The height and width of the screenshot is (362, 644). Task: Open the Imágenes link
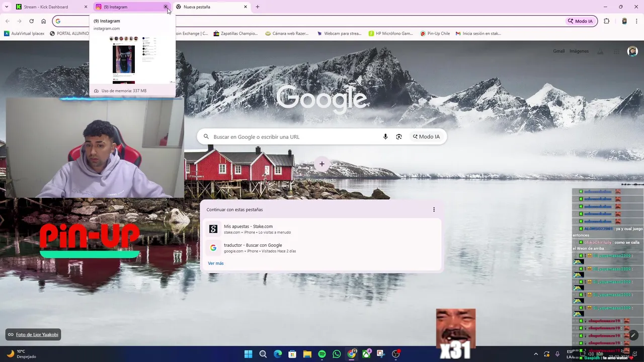pos(579,51)
